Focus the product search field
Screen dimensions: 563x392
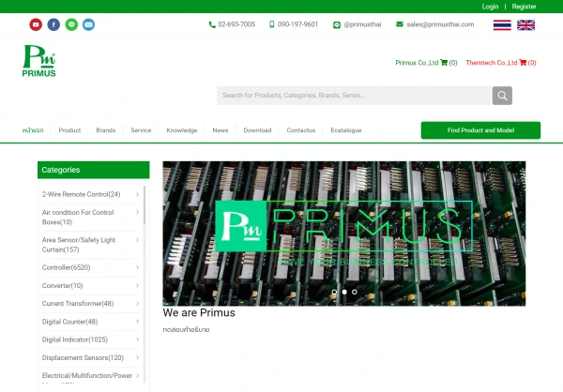pos(354,96)
